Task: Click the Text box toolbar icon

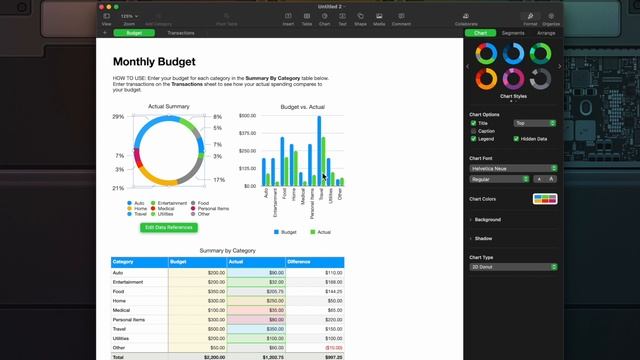Action: (342, 16)
